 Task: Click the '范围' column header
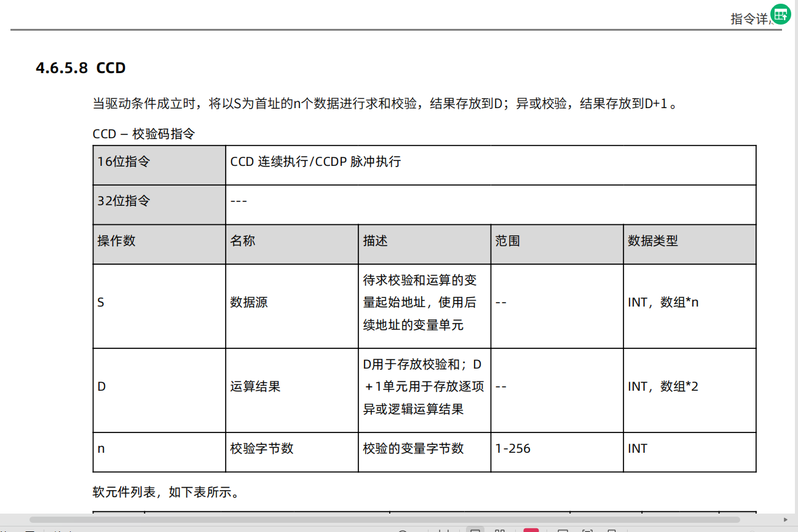tap(508, 241)
